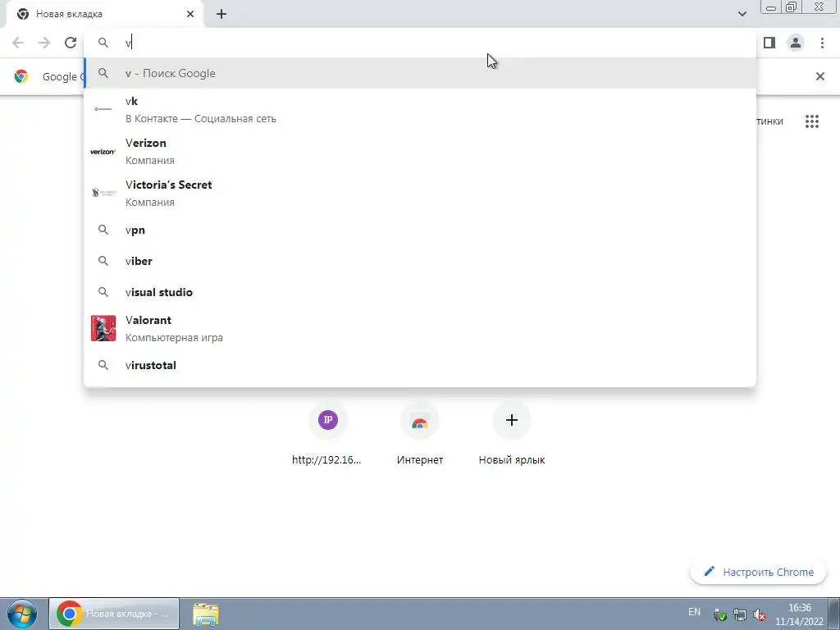Click the vk logo icon
The image size is (840, 630).
pyautogui.click(x=103, y=109)
